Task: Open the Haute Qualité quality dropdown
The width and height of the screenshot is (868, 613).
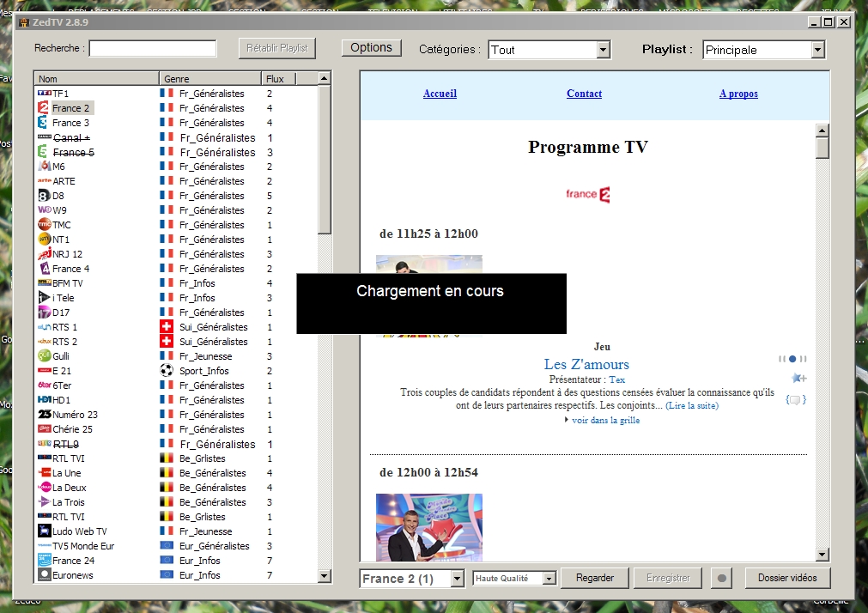Action: point(548,578)
